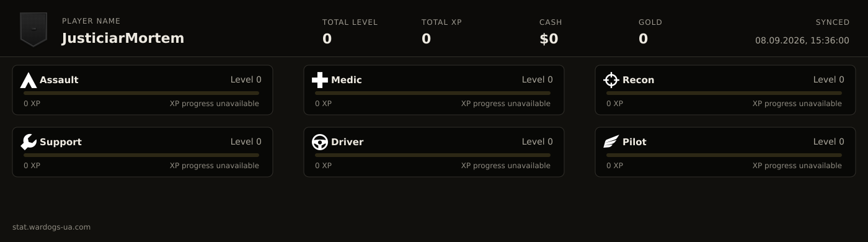This screenshot has width=868, height=242.
Task: Click the Support wrench icon
Action: [29, 142]
